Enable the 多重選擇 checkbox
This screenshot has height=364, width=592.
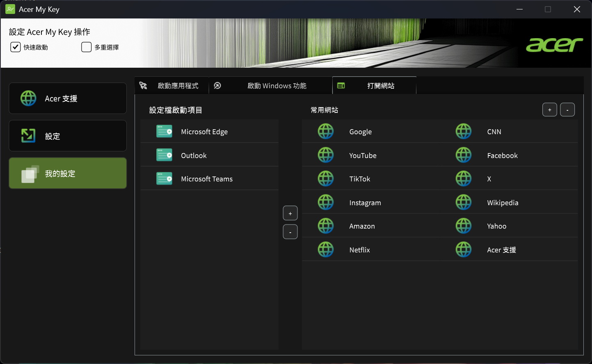pos(86,47)
